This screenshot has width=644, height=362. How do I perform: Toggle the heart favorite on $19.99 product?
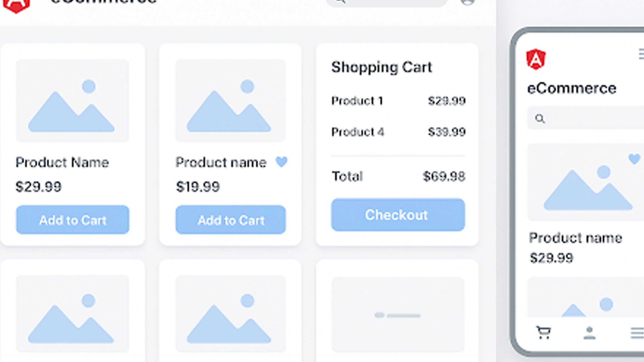[x=281, y=162]
